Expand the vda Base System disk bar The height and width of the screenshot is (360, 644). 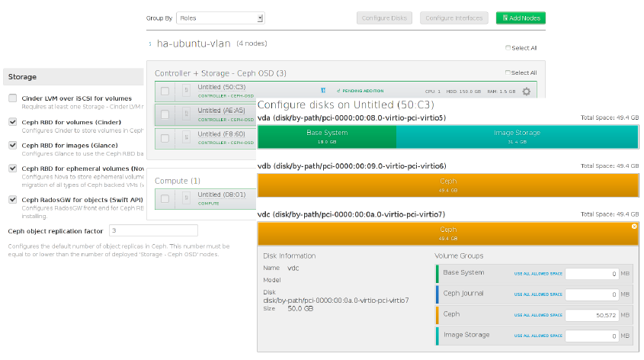[327, 137]
